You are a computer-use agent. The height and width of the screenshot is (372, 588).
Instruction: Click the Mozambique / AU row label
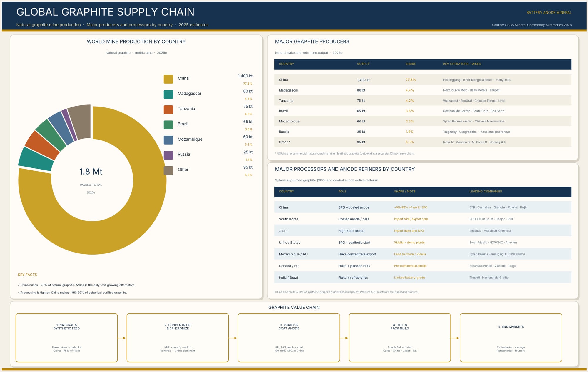click(293, 254)
